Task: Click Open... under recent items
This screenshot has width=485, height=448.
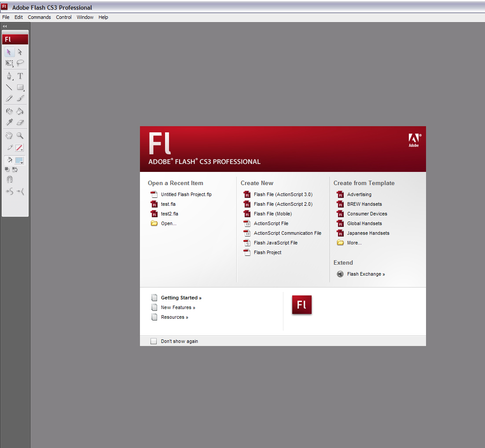Action: [163, 223]
